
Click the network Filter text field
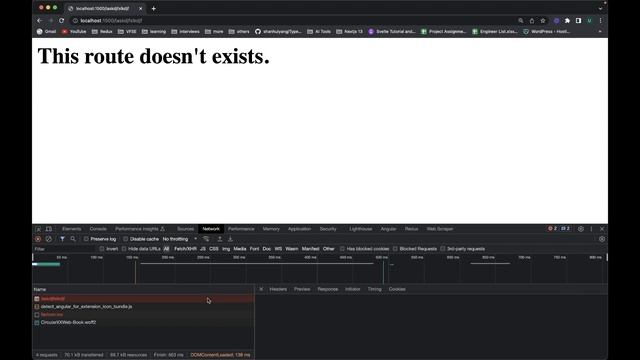[64, 249]
